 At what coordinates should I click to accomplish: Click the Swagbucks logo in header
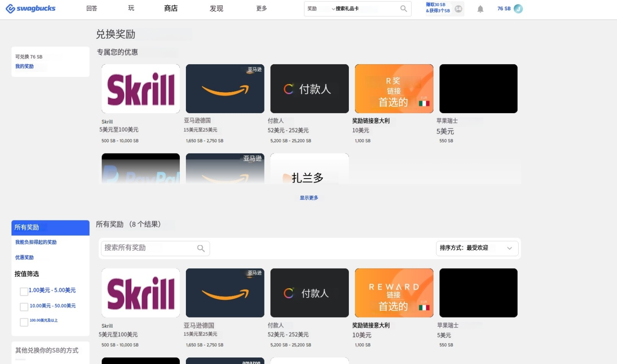[30, 9]
